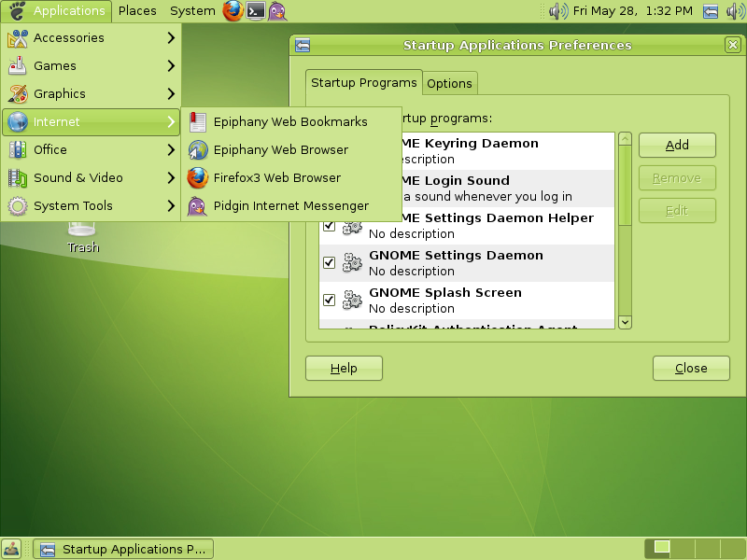Click the Sound & Video film icon

[x=18, y=177]
